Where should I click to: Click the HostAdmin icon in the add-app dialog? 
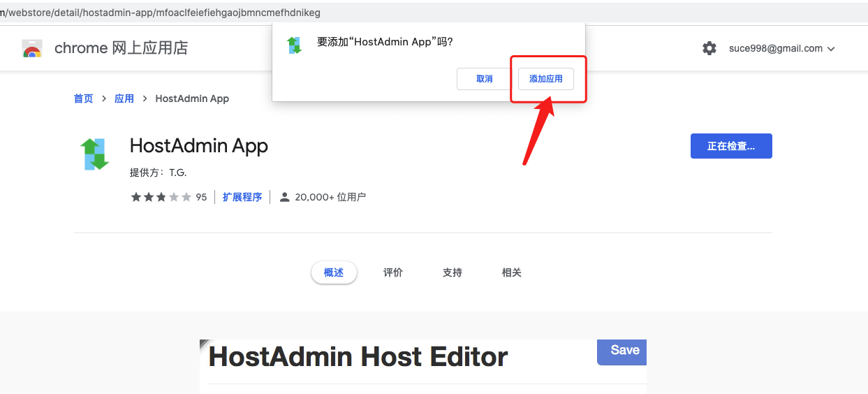point(295,45)
